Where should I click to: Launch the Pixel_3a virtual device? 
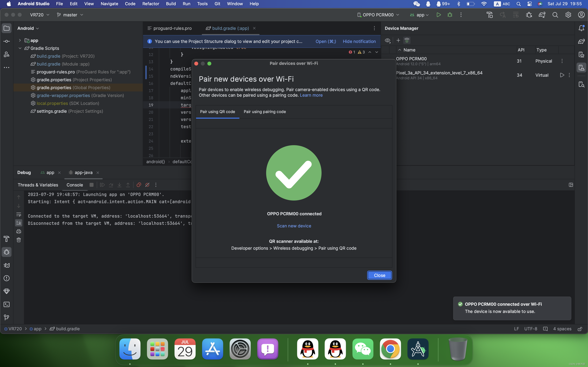pyautogui.click(x=562, y=75)
